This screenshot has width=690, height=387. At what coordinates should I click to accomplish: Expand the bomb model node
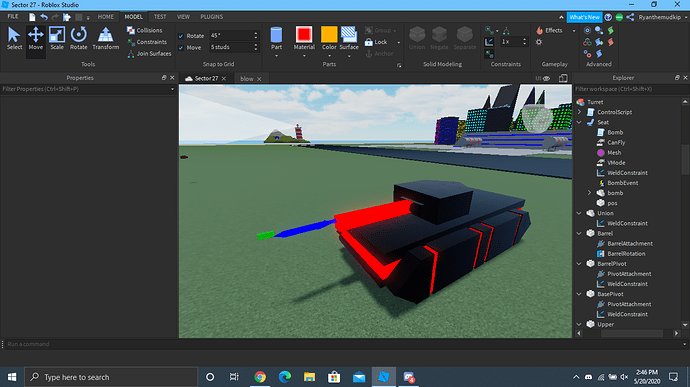tap(590, 193)
